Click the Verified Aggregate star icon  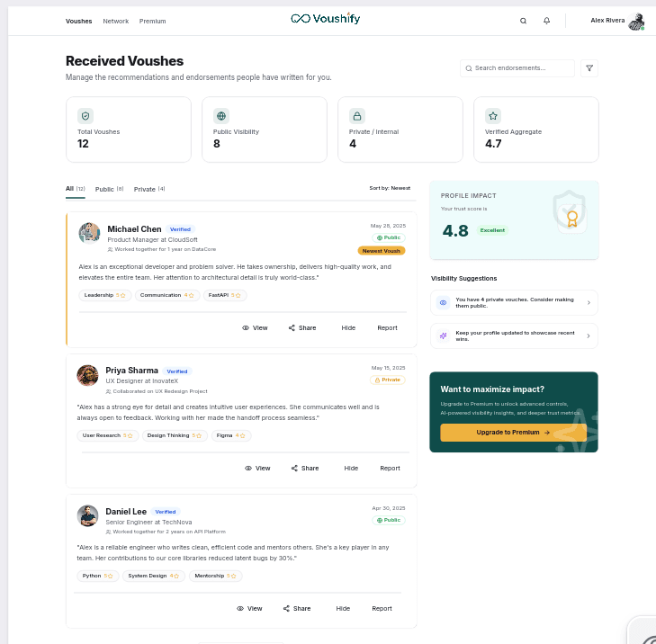[x=493, y=116]
